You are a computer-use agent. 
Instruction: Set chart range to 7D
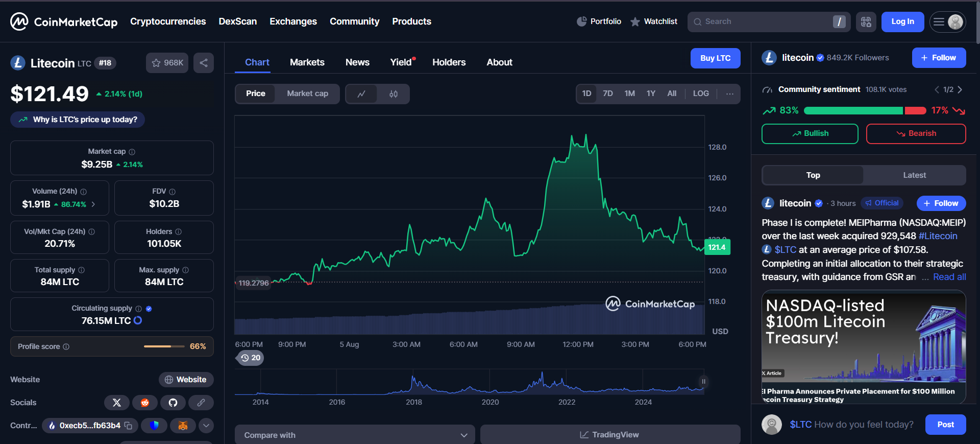[608, 94]
